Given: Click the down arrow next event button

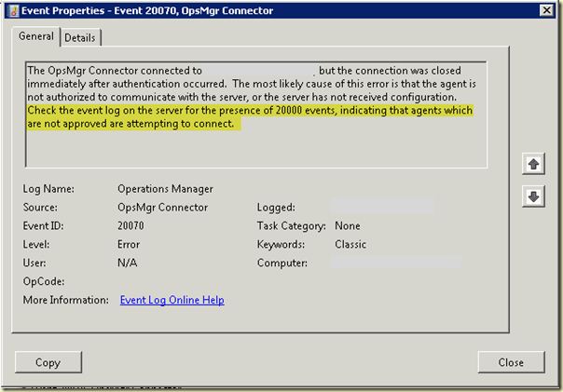Looking at the screenshot, I should pos(533,196).
